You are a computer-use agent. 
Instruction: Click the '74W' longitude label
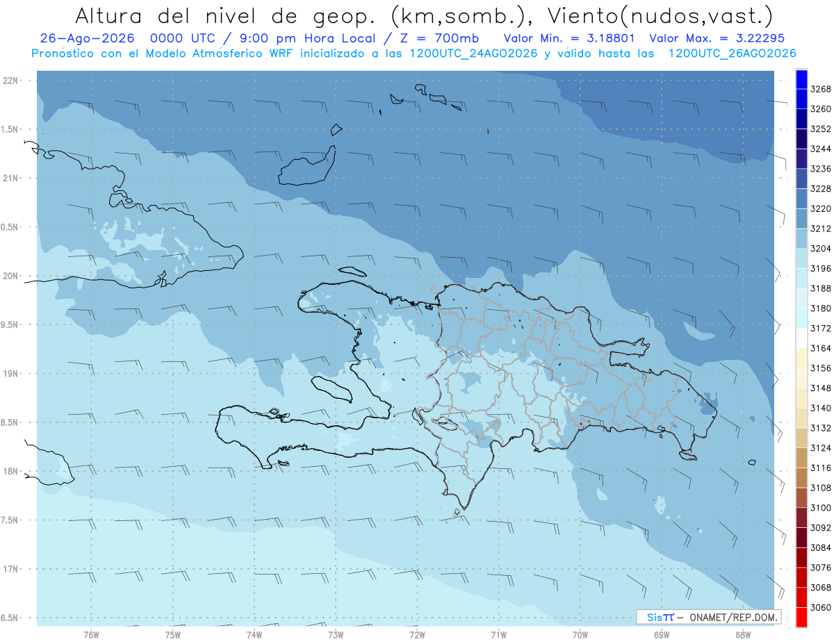[x=254, y=635]
